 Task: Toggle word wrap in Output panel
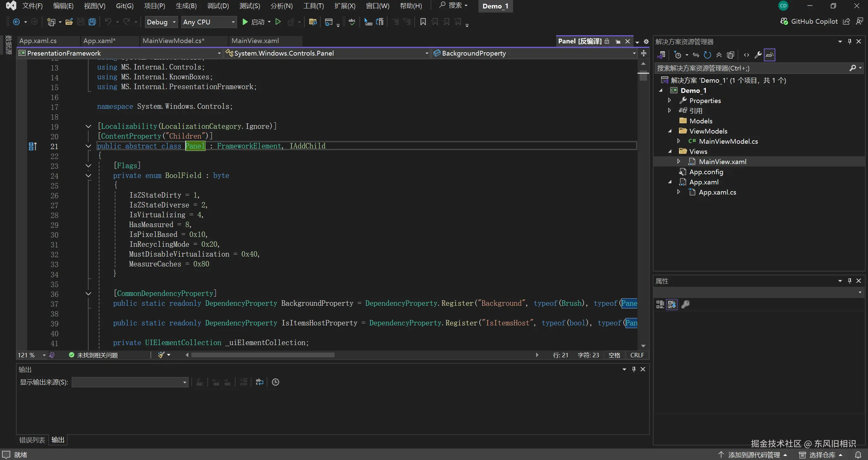pyautogui.click(x=259, y=382)
